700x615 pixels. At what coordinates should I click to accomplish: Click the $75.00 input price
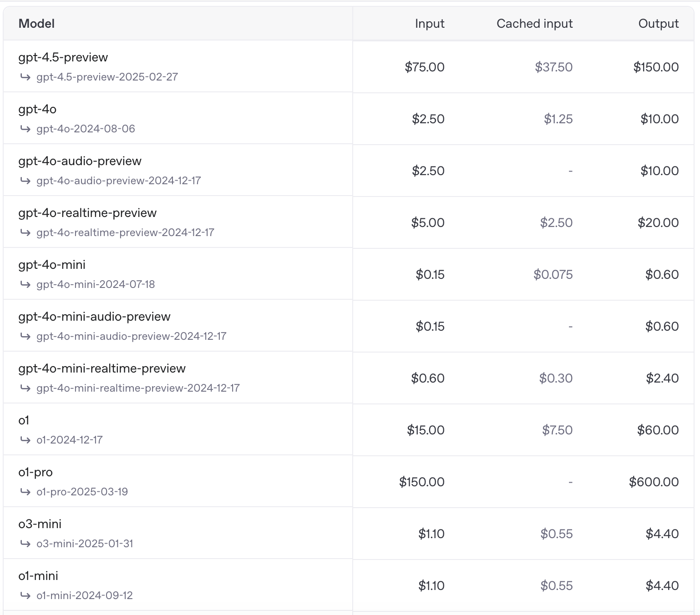click(x=425, y=67)
